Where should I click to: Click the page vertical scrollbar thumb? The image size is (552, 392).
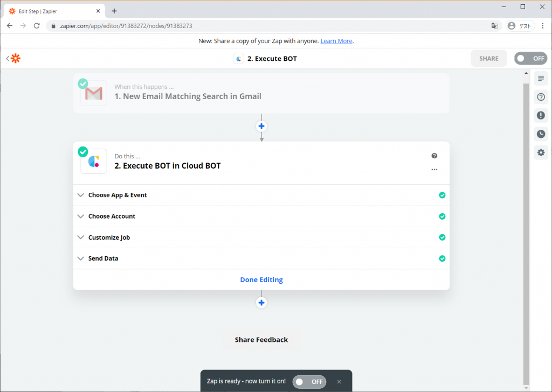coord(526,234)
